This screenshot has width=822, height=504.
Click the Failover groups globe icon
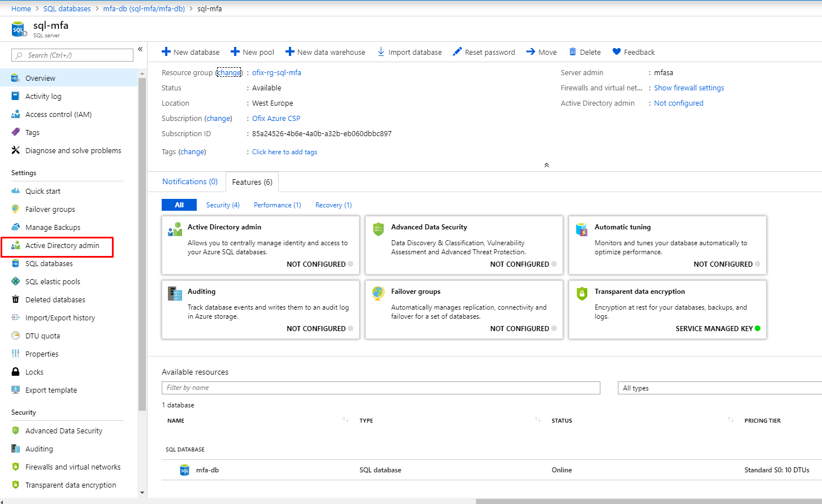[x=15, y=209]
